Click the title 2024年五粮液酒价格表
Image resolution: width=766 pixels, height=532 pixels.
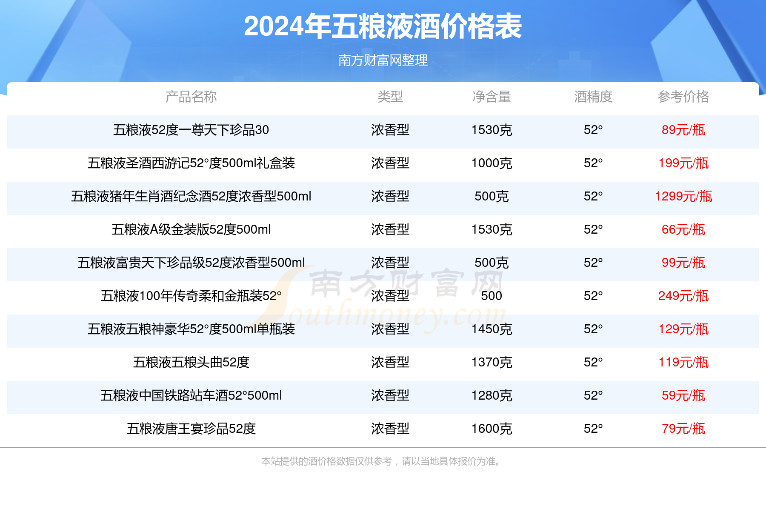click(383, 26)
